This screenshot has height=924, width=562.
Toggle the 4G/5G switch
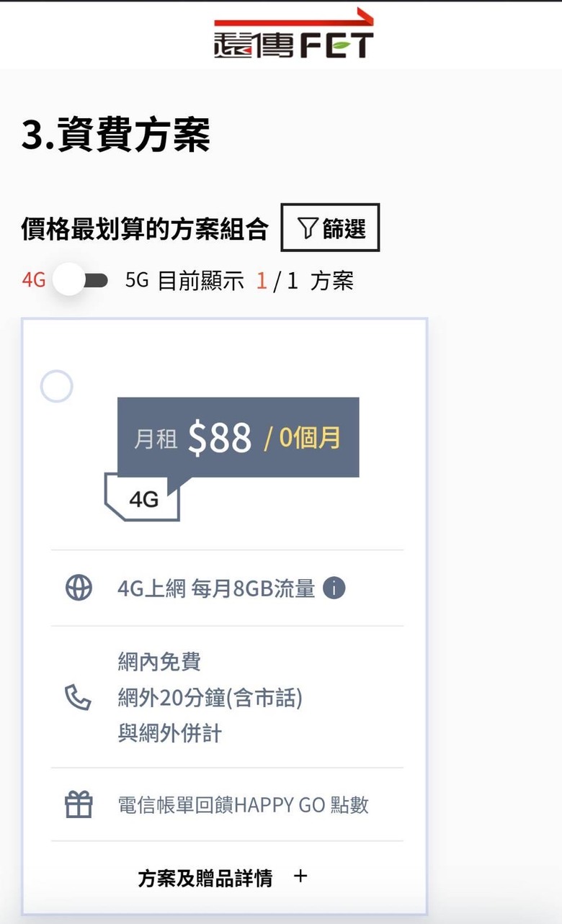[x=80, y=280]
